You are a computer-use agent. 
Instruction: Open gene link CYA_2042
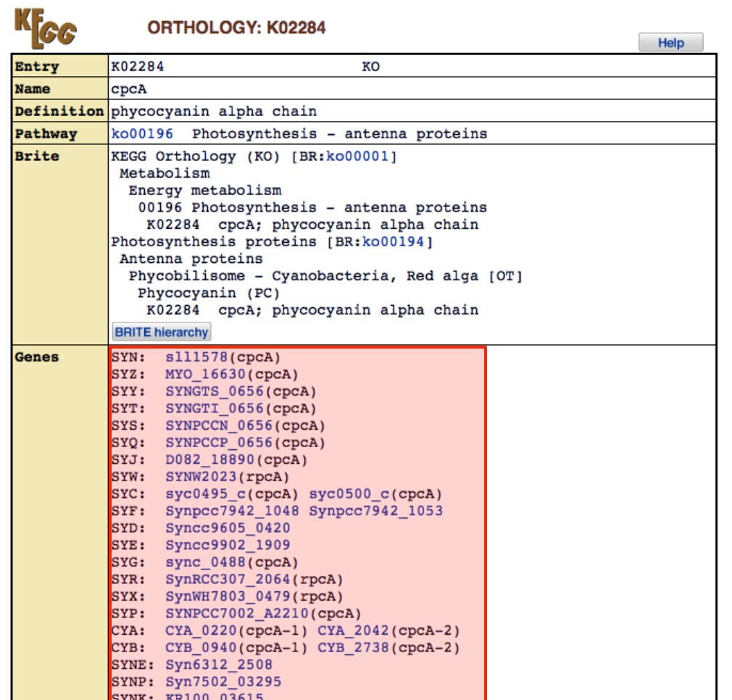(x=354, y=630)
